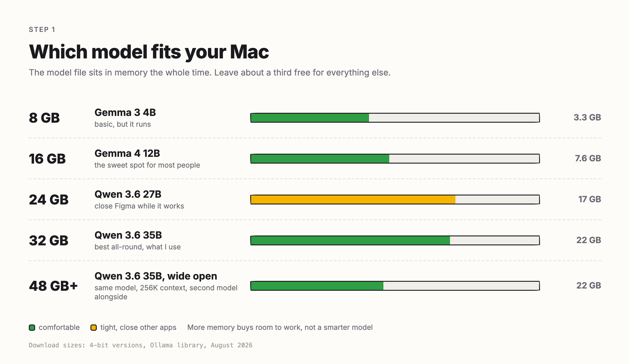Viewport: 630px width, 364px height.
Task: Click the 48 GB+ row memory bar
Action: click(395, 286)
